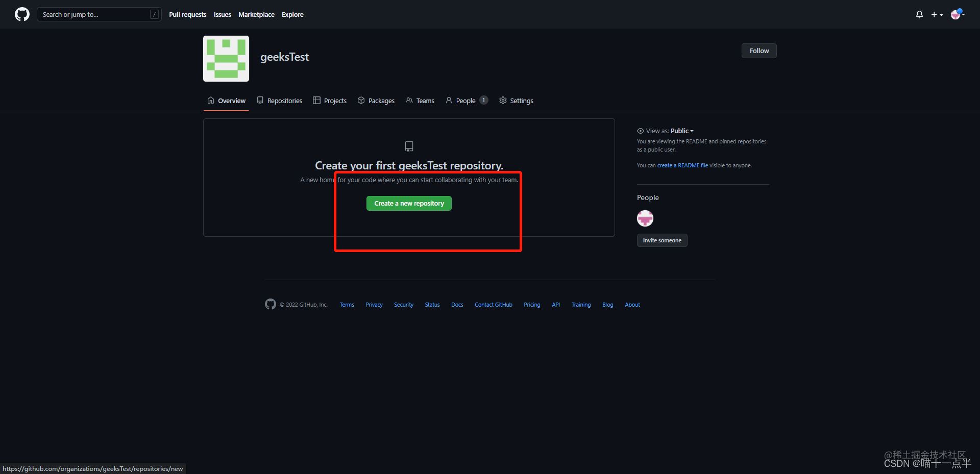Click the Follow button

point(759,51)
